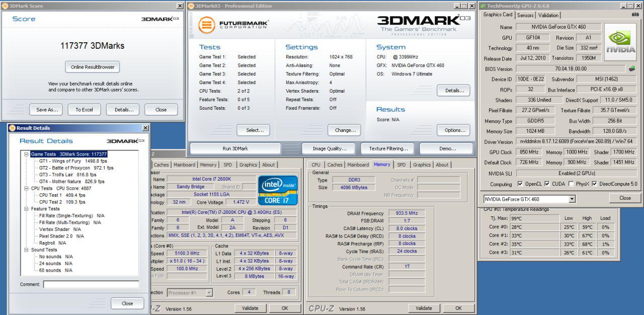
Task: Click the Run 3DMark button
Action: coord(235,148)
